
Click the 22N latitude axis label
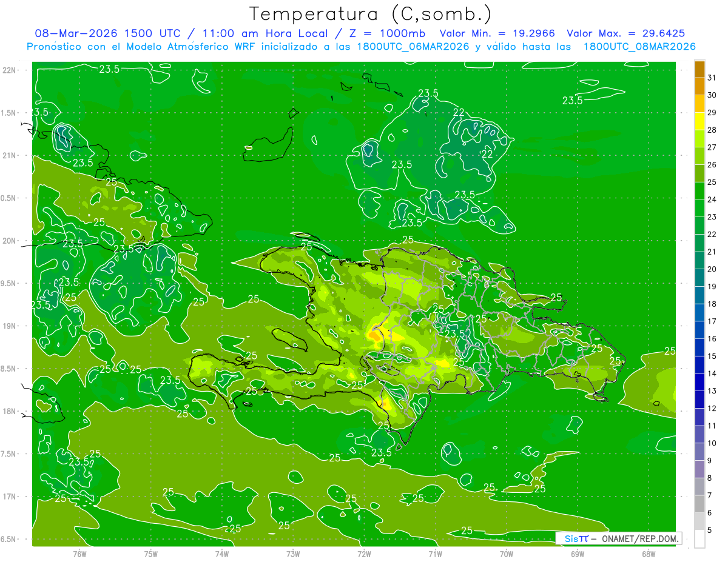click(9, 70)
